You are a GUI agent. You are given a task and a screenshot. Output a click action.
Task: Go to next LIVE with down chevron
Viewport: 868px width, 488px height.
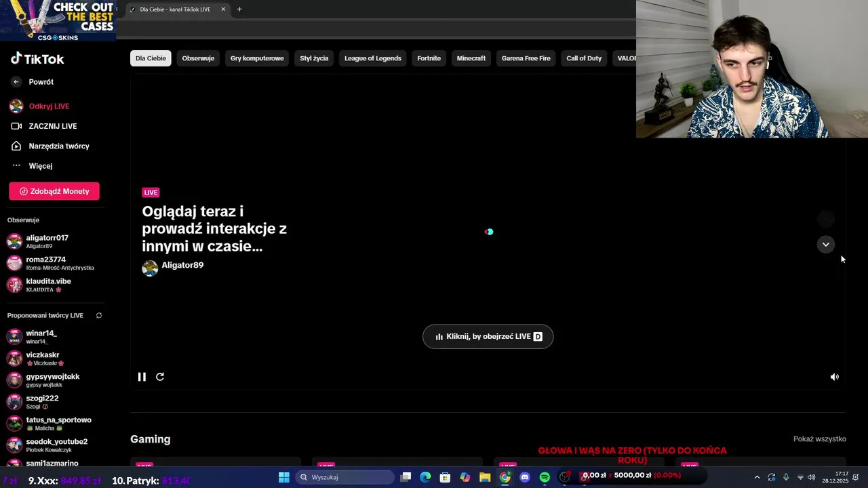pyautogui.click(x=825, y=245)
